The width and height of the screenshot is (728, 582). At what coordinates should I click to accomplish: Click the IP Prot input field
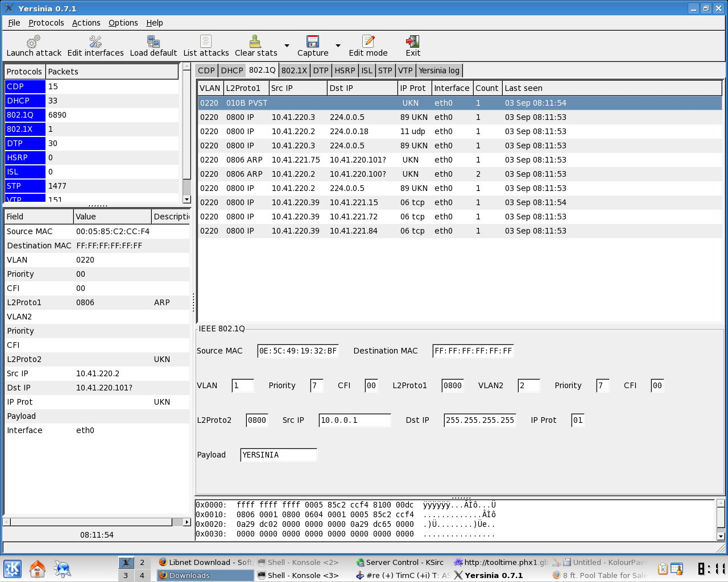pos(578,421)
